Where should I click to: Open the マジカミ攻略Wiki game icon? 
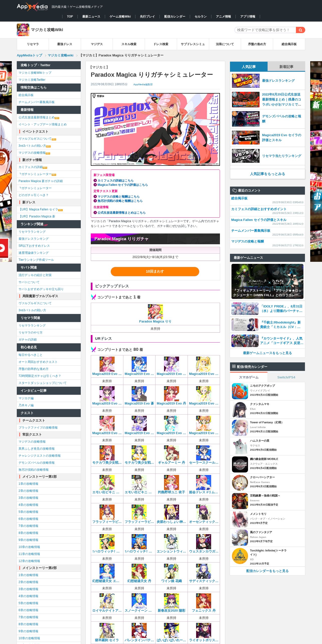pos(23,30)
